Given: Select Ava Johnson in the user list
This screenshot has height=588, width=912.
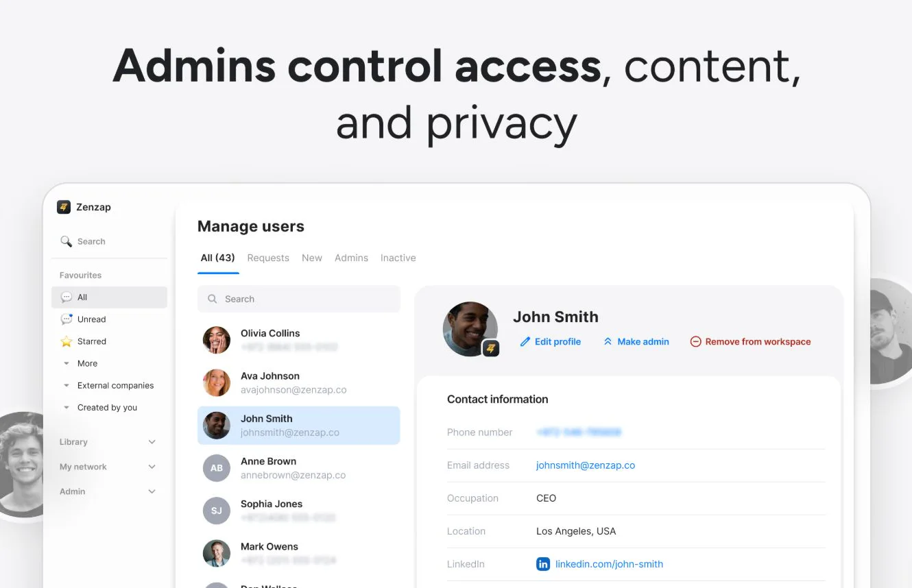Looking at the screenshot, I should (x=298, y=382).
